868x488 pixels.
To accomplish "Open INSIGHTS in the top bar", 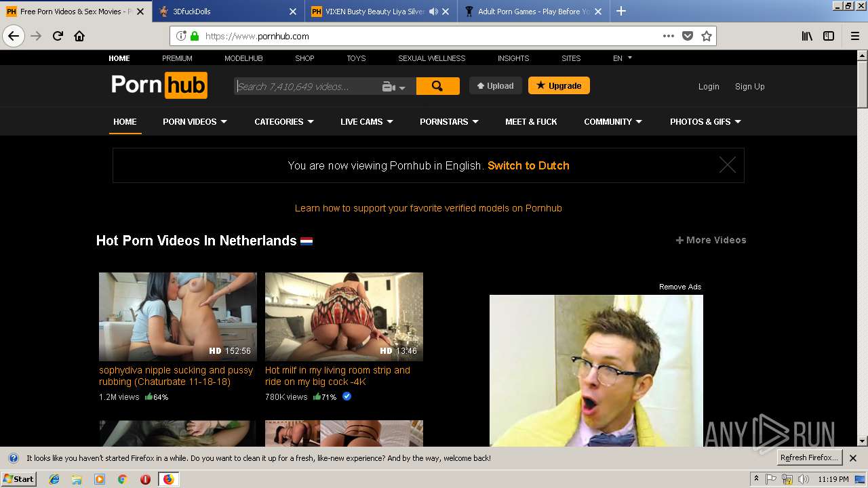I will coord(513,58).
